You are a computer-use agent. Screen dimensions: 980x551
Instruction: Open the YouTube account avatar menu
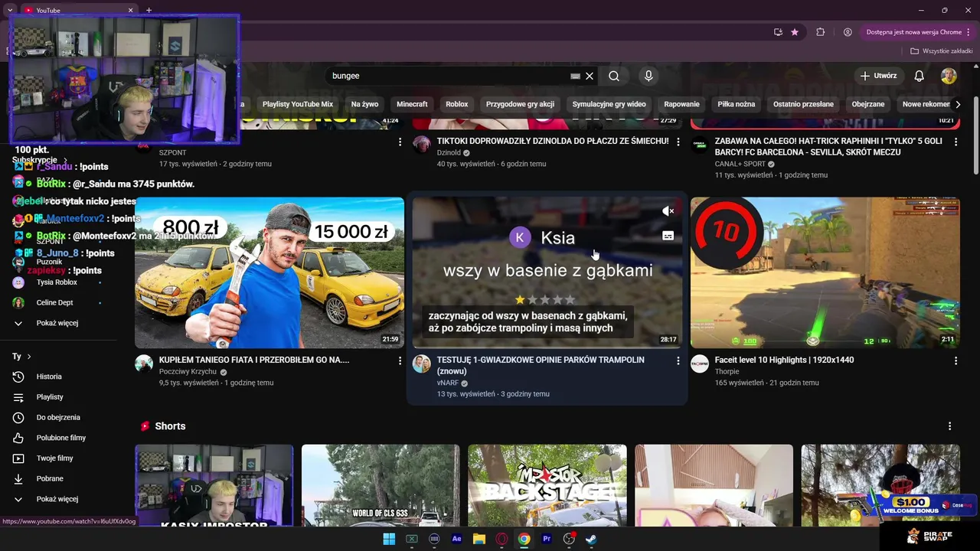click(x=949, y=76)
